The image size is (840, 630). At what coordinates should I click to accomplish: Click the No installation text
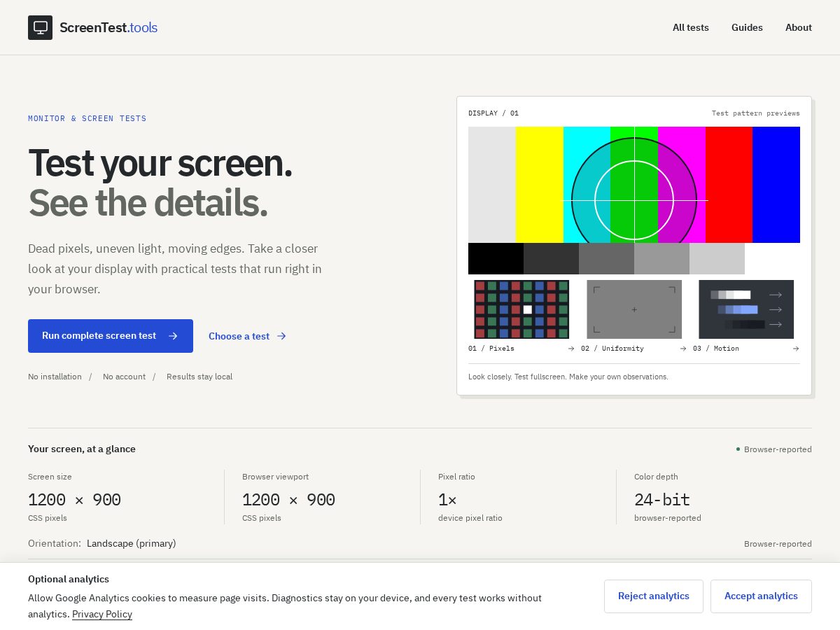55,377
